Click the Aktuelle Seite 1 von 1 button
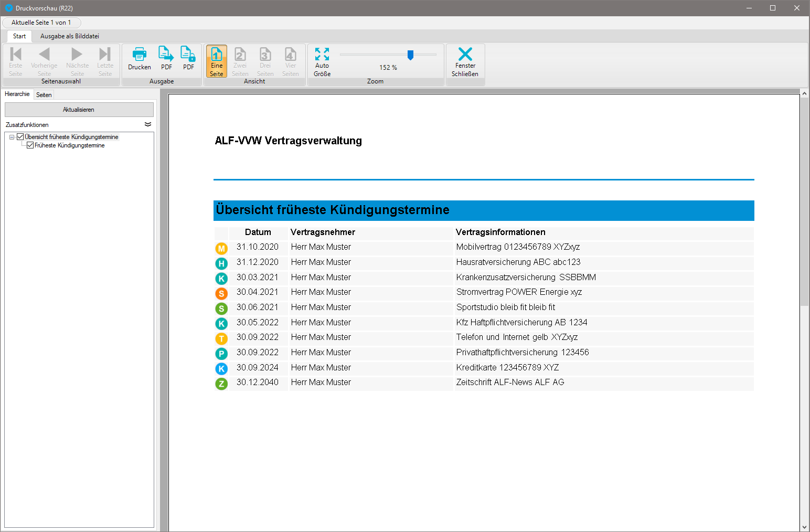Viewport: 810px width, 532px height. (x=41, y=23)
